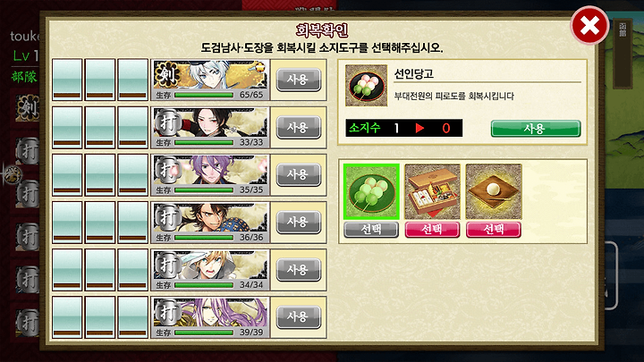Select the green dango item icon
Image resolution: width=644 pixels, height=362 pixels.
pos(371,191)
